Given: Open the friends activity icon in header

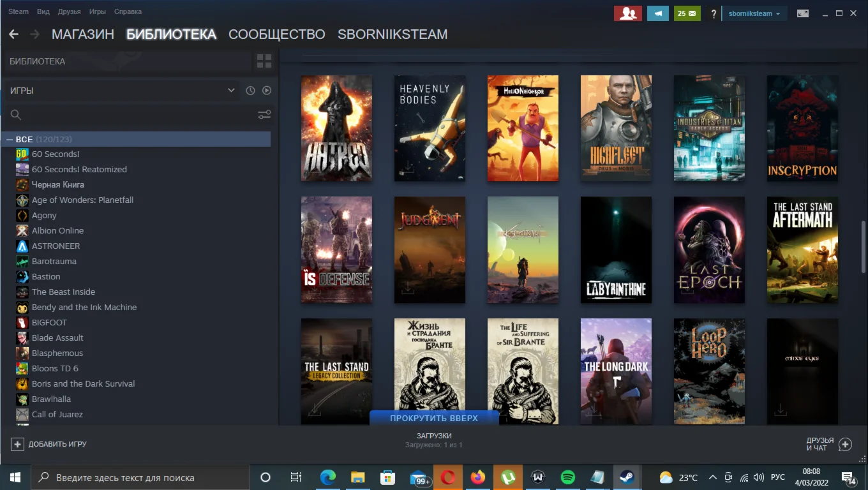Looking at the screenshot, I should (x=627, y=13).
